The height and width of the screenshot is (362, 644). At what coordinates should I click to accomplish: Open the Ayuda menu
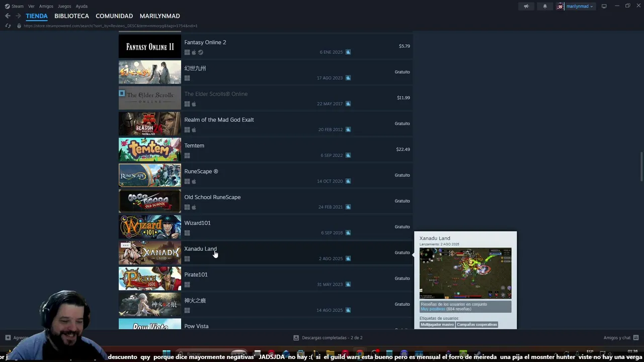(82, 6)
